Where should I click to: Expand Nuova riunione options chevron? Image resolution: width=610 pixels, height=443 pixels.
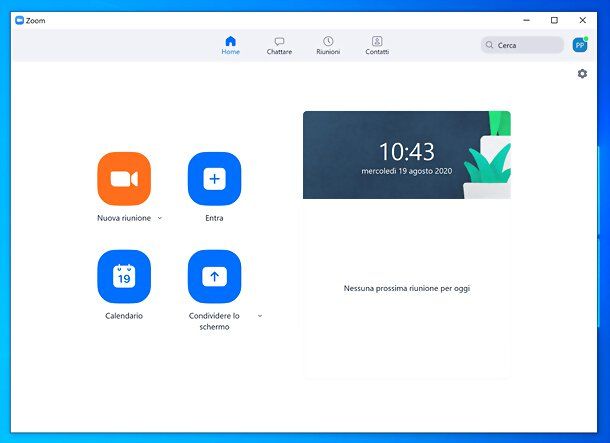[160, 218]
